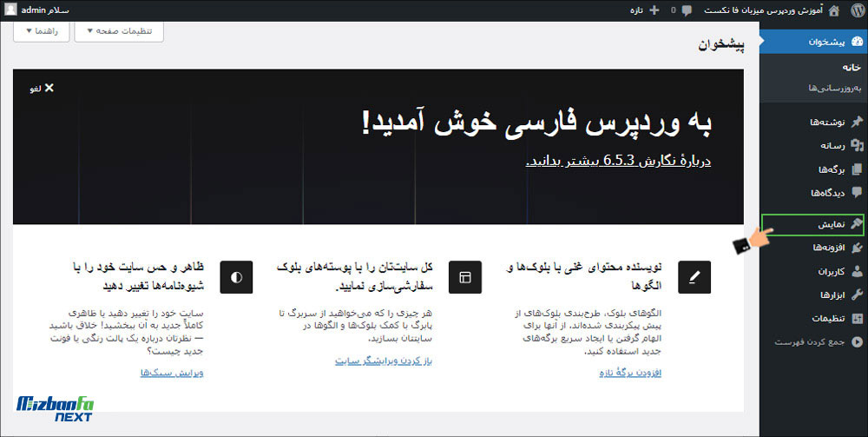Click the pin icon beside نوشته‌ها
Image resolution: width=868 pixels, height=437 pixels.
pyautogui.click(x=857, y=122)
